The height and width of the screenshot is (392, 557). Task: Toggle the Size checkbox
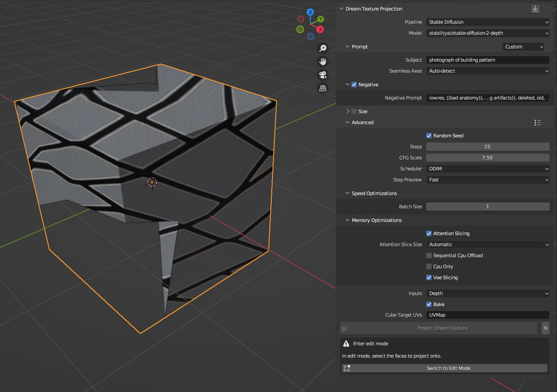pos(354,111)
